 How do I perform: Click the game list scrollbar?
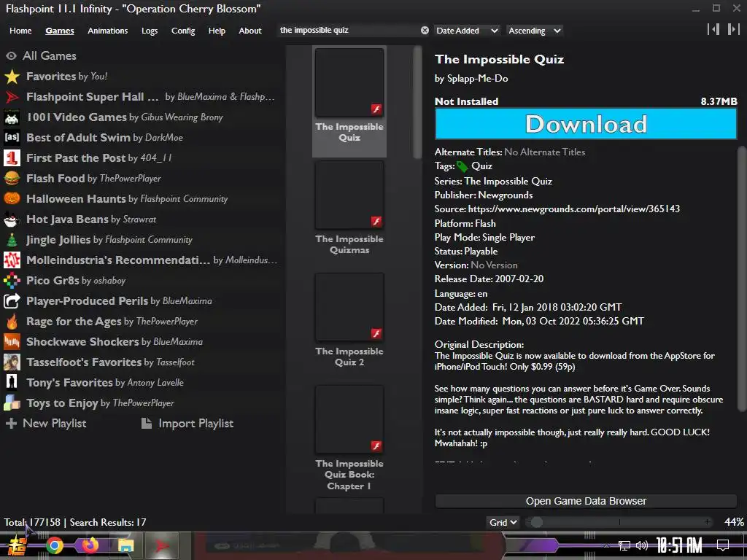click(418, 102)
